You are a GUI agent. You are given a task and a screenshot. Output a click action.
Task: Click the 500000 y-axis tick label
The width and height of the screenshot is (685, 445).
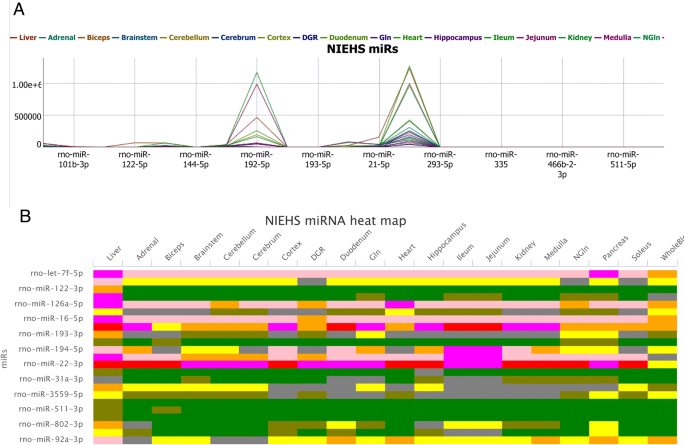pos(27,116)
